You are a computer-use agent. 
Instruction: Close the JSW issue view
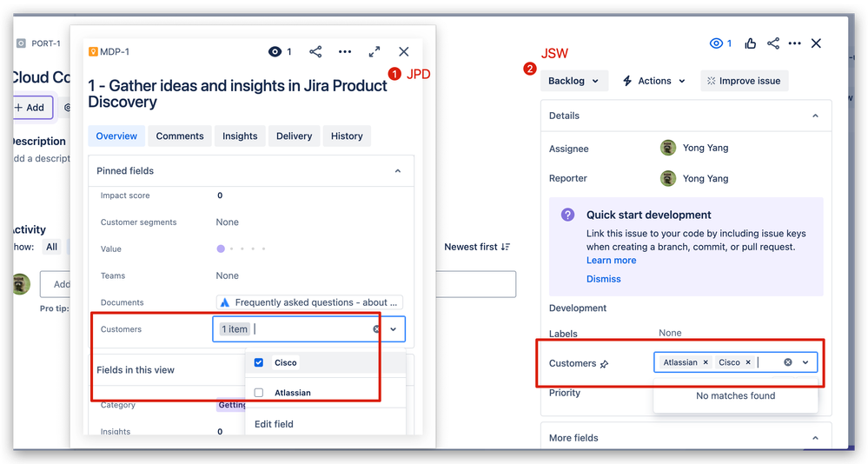pos(817,43)
